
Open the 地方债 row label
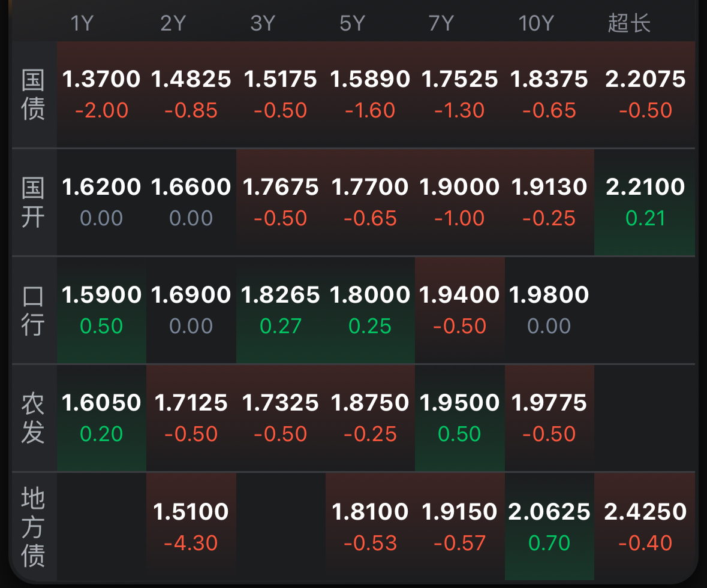(34, 527)
